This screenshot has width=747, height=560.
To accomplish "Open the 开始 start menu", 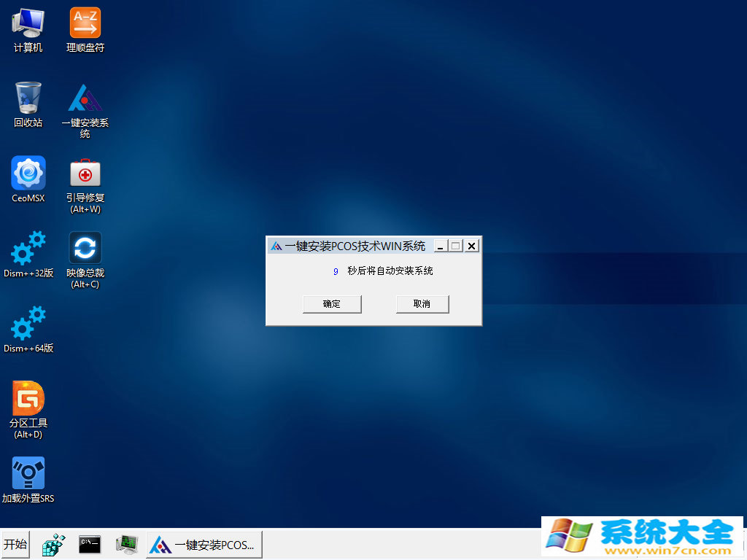I will tap(15, 544).
